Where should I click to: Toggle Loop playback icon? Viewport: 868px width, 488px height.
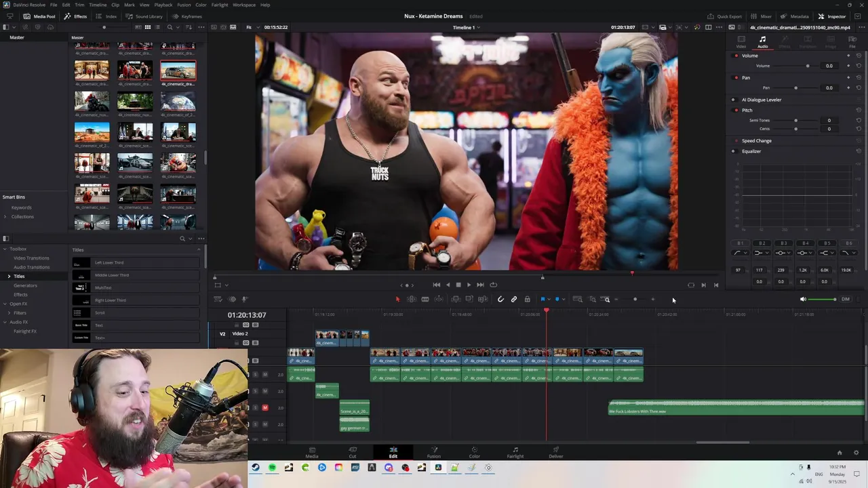click(493, 285)
